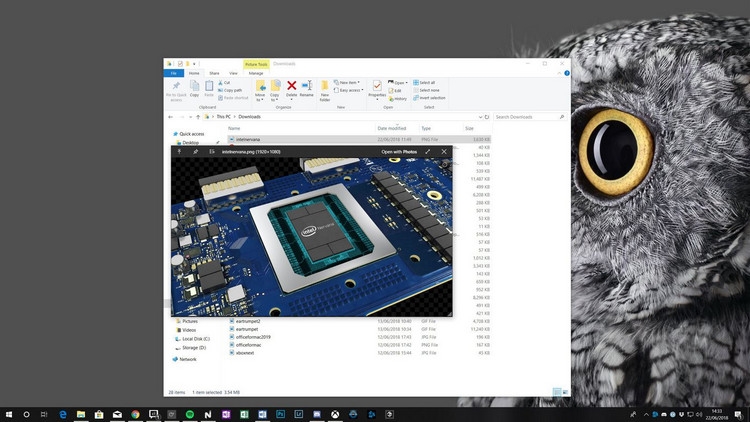The height and width of the screenshot is (422, 750).
Task: Click the Rename icon in Organize group
Action: click(x=307, y=89)
